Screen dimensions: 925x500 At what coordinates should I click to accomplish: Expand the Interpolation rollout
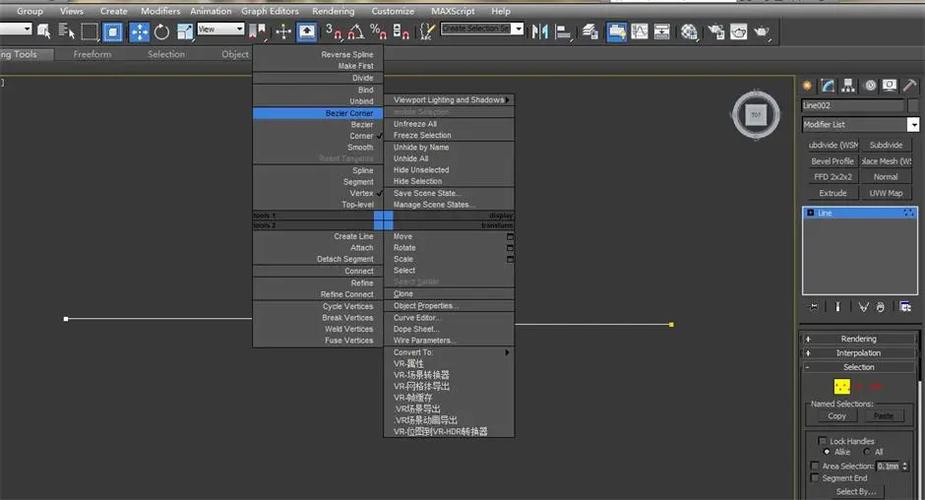tap(858, 353)
